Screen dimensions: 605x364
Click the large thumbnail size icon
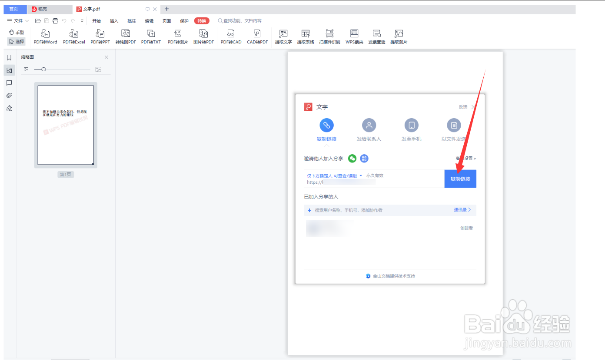[99, 69]
